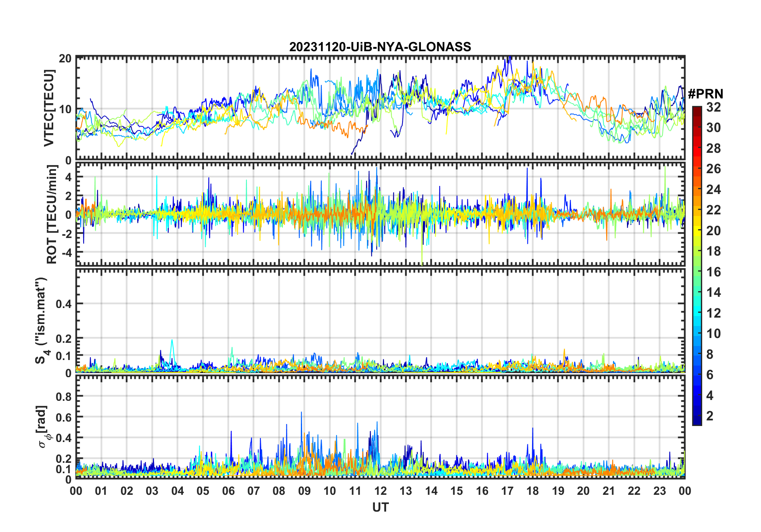This screenshot has width=761, height=532.
Task: Click ROT y-axis tick label -4
Action: click(66, 252)
